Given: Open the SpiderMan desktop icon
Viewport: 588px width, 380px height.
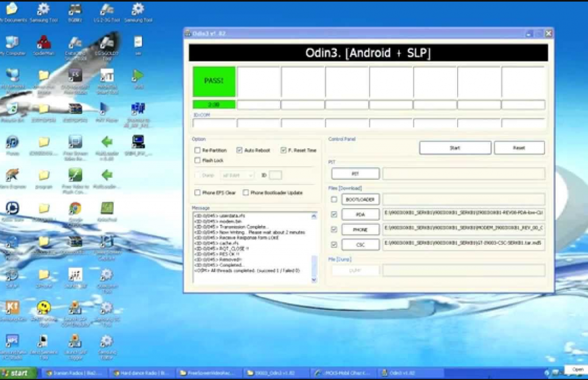Looking at the screenshot, I should (44, 43).
